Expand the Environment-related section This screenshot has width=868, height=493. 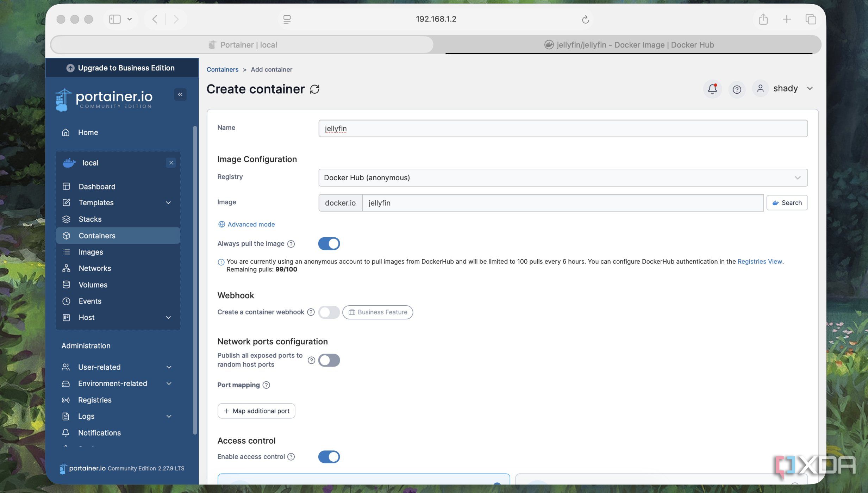[x=118, y=383]
